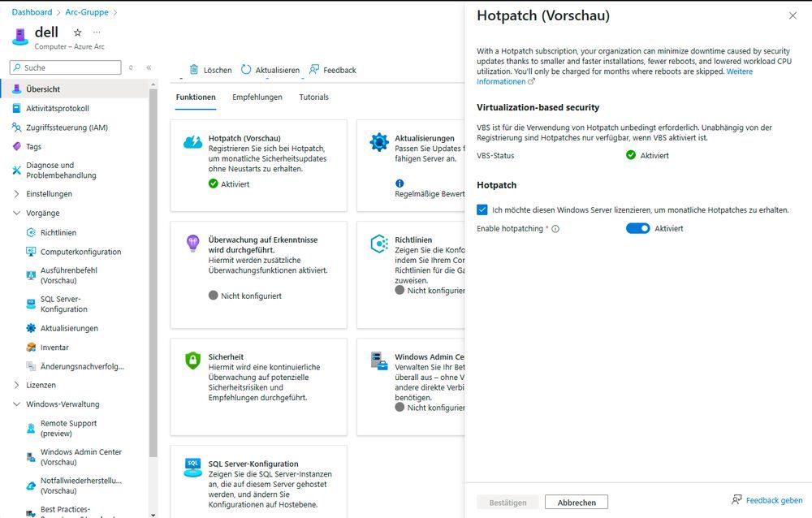812x518 pixels.
Task: Switch to the Funktionen tab
Action: tap(196, 97)
